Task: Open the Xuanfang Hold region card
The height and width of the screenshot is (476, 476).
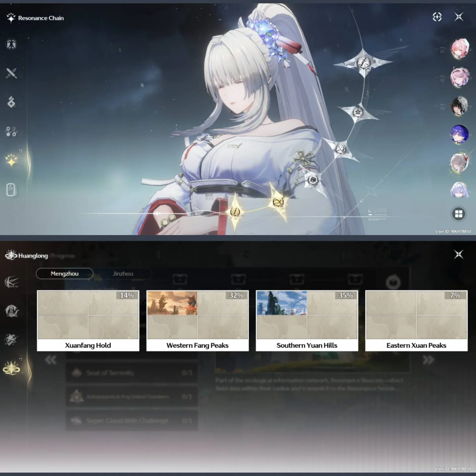Action: [88, 321]
